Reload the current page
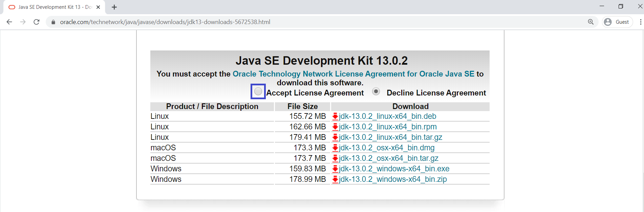The height and width of the screenshot is (212, 644). 37,22
